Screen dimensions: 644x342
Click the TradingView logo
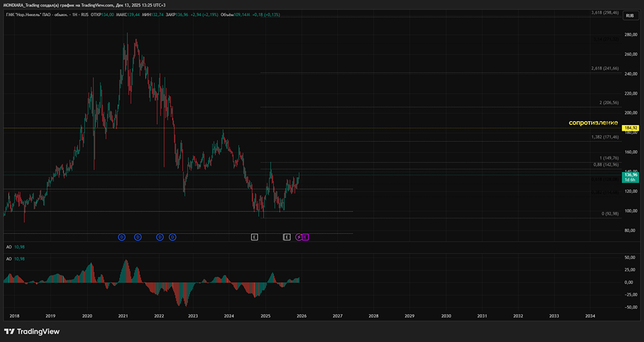32,331
